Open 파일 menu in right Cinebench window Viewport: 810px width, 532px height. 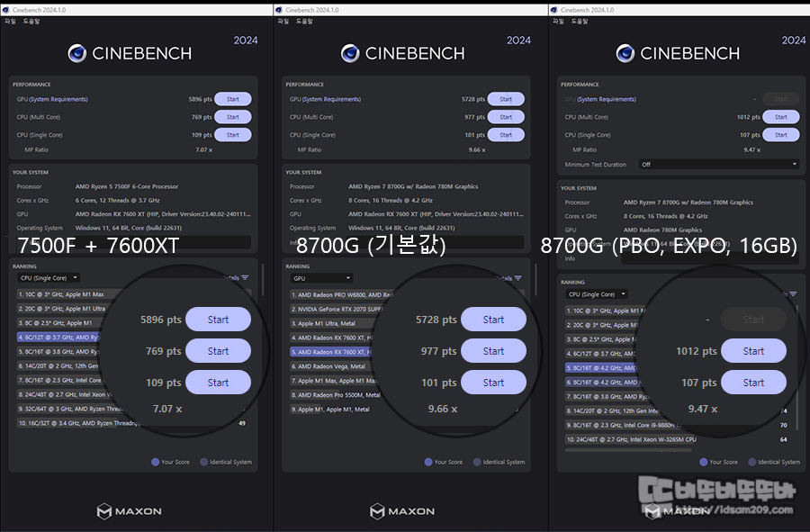(x=558, y=22)
